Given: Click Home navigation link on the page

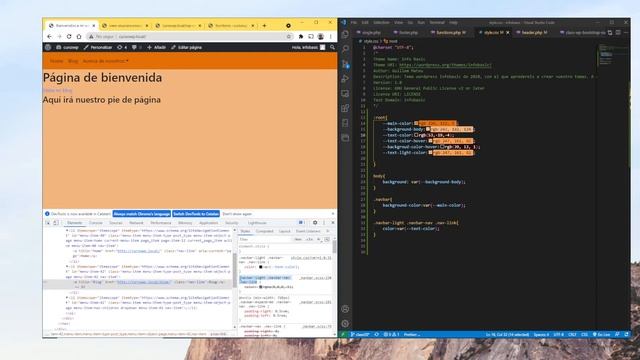Looking at the screenshot, I should [56, 61].
